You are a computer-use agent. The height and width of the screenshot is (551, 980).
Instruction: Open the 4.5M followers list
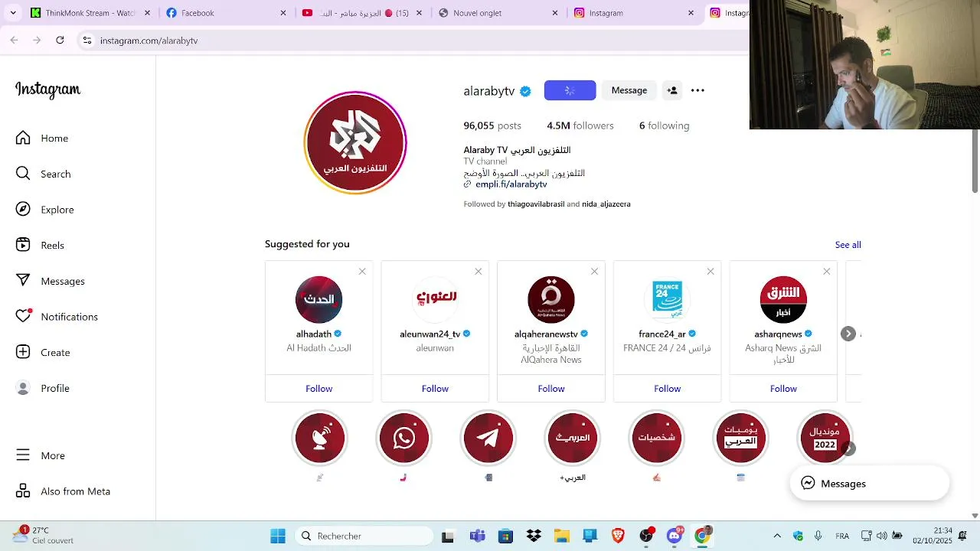(580, 126)
